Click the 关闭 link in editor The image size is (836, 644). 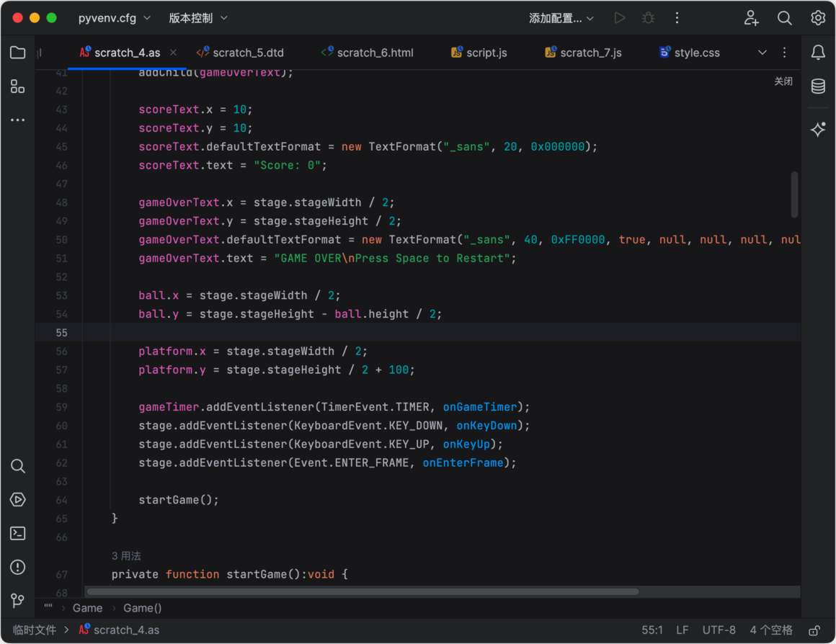[783, 81]
